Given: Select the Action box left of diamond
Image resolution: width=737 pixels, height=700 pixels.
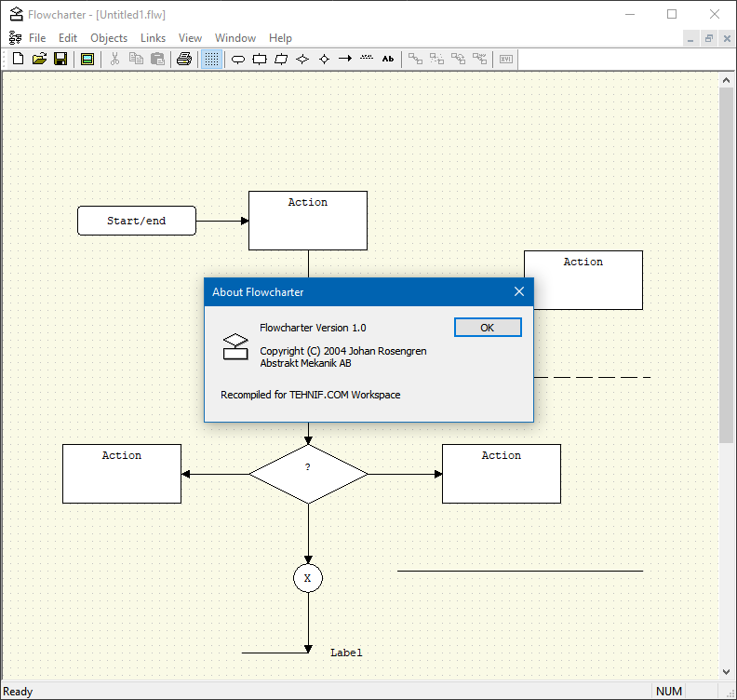Looking at the screenshot, I should point(122,474).
